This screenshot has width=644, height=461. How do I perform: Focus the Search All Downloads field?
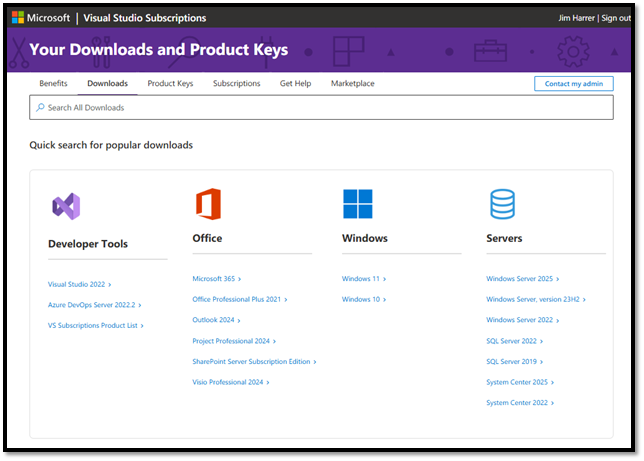320,107
